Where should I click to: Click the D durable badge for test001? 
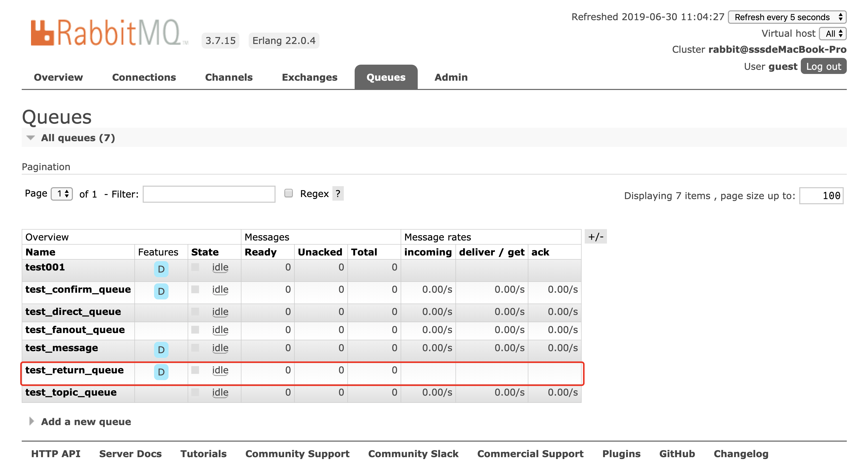[161, 269]
